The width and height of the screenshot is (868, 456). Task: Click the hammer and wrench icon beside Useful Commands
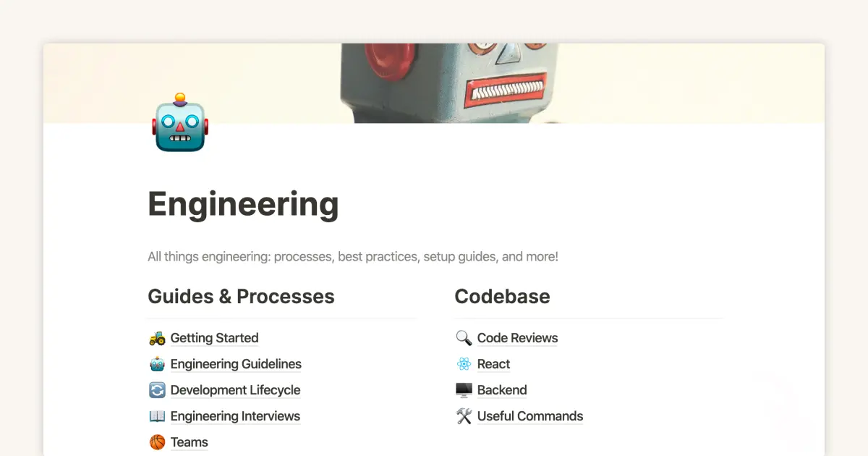pos(463,416)
